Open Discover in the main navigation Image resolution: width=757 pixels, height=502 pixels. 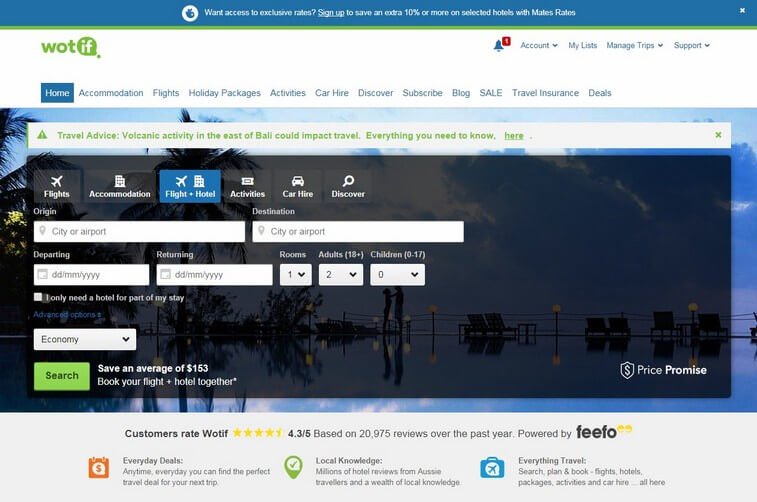coord(376,93)
